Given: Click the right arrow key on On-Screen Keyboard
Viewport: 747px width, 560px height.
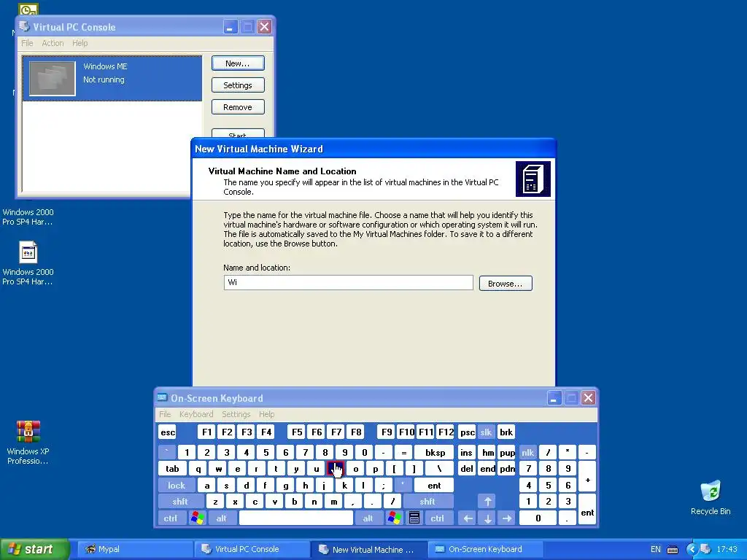Looking at the screenshot, I should [507, 518].
